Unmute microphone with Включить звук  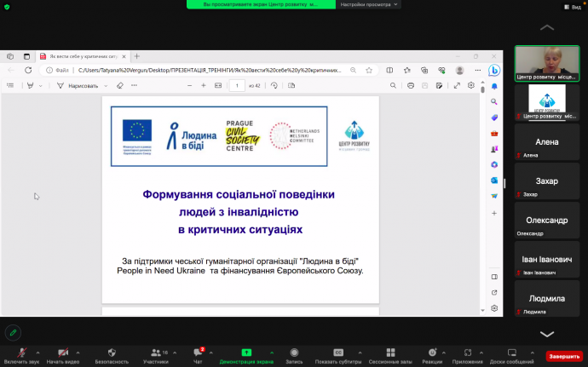click(20, 353)
